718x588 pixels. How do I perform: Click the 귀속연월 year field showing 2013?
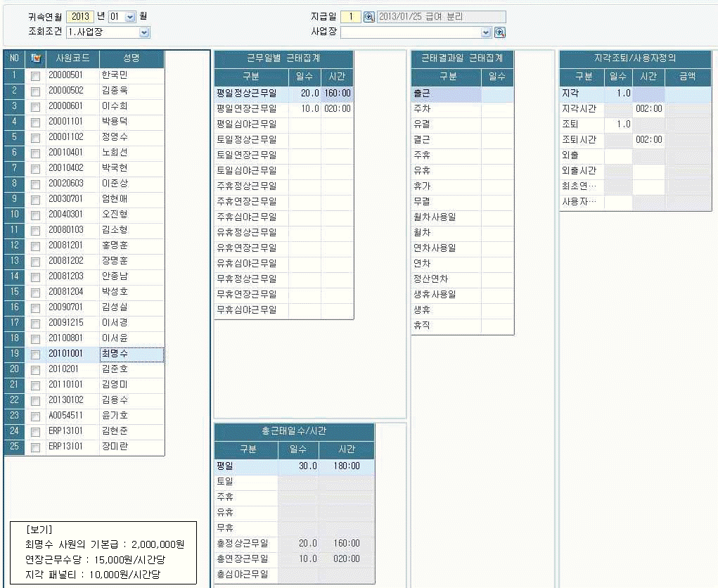(82, 17)
